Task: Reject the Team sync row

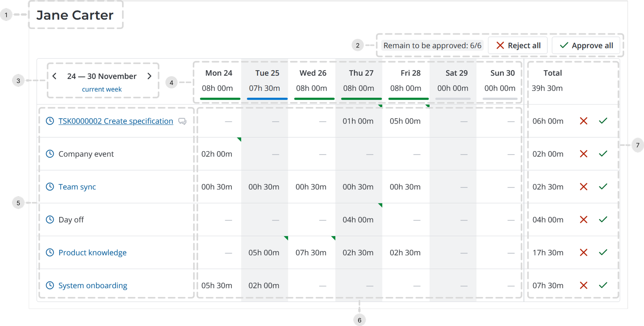Action: click(x=584, y=187)
